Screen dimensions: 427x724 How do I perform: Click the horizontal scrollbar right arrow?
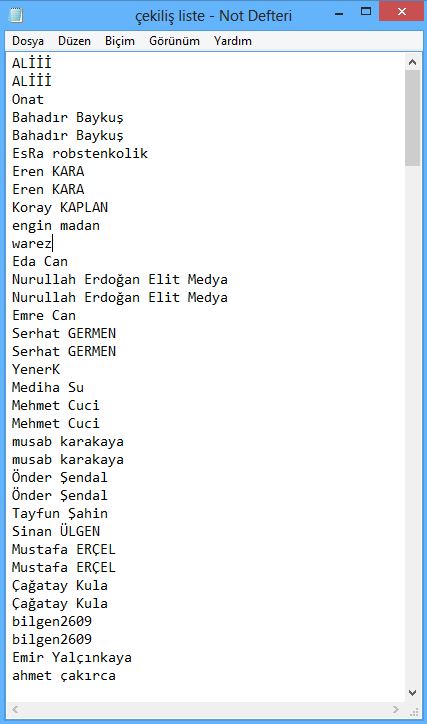pos(396,709)
